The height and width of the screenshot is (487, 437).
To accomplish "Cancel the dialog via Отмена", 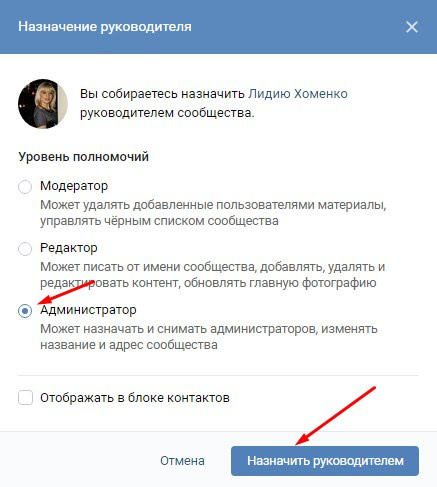I will (x=182, y=461).
